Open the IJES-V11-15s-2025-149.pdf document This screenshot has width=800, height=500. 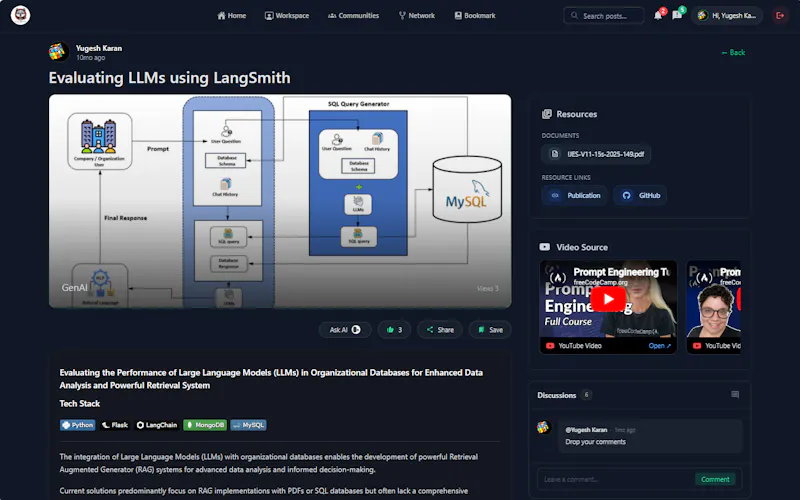click(x=596, y=154)
